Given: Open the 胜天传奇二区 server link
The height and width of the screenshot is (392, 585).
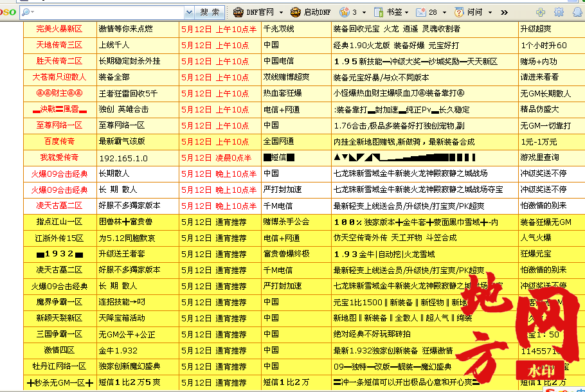Looking at the screenshot, I should [59, 61].
